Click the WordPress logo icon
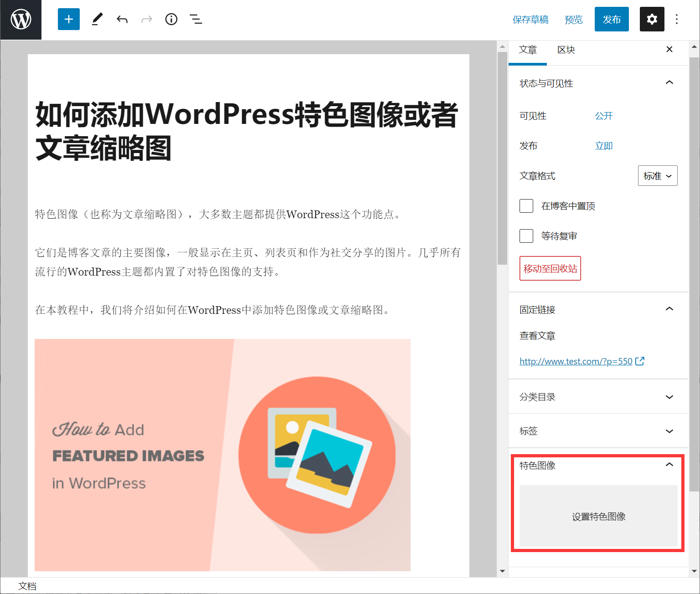The height and width of the screenshot is (594, 700). pos(21,19)
